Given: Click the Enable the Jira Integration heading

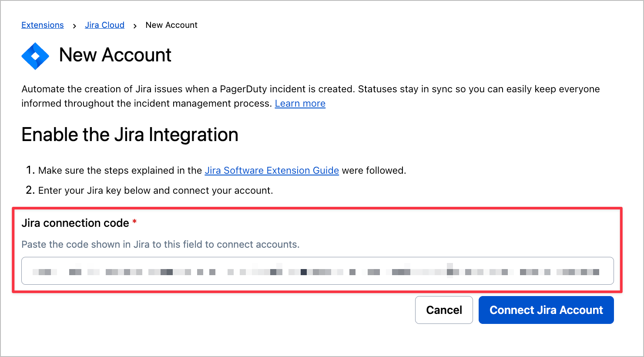Looking at the screenshot, I should pos(130,135).
